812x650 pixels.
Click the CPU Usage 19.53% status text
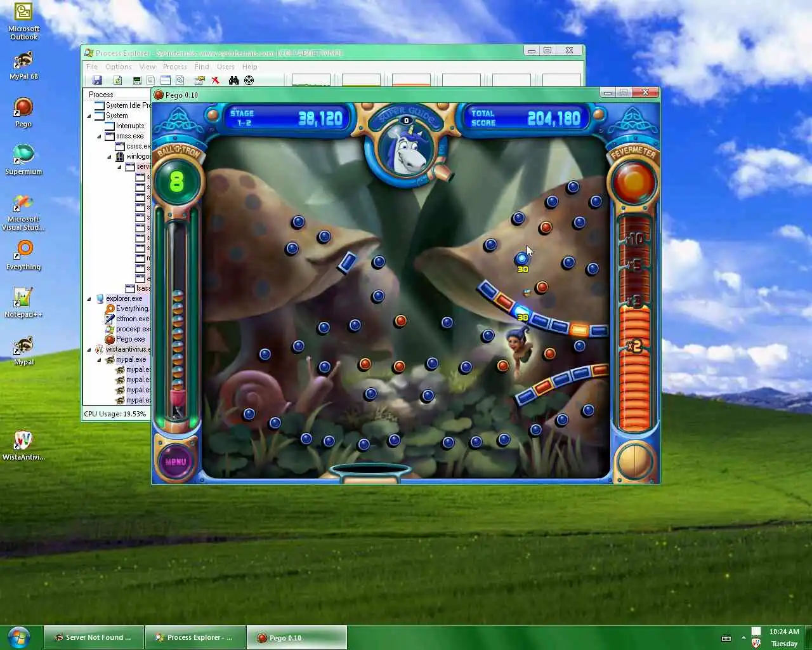[x=115, y=414]
